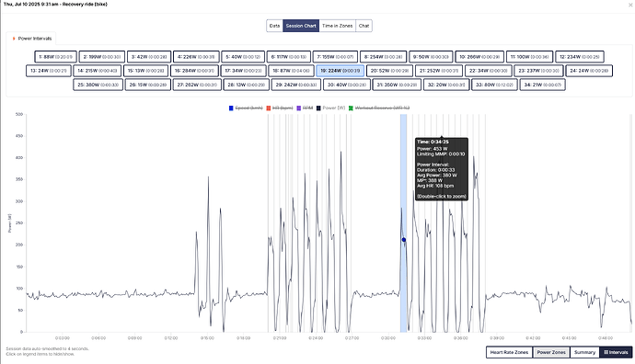The height and width of the screenshot is (364, 635).
Task: Show Heart Rate Zones overlay
Action: pos(509,352)
